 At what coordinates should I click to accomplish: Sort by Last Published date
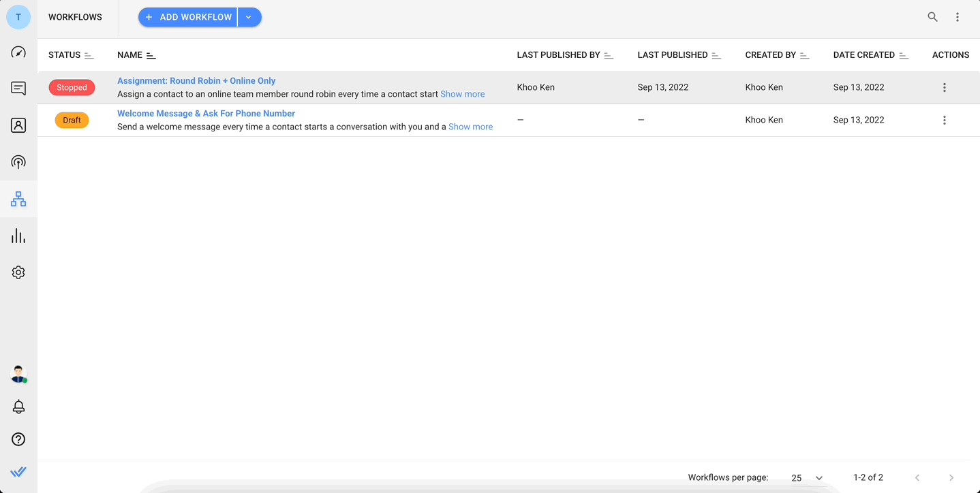[x=716, y=55]
